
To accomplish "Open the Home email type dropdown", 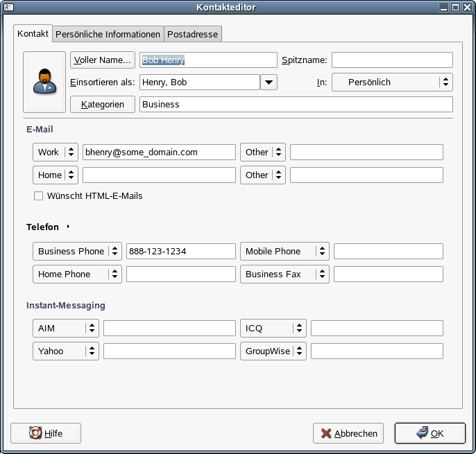I will pyautogui.click(x=56, y=175).
